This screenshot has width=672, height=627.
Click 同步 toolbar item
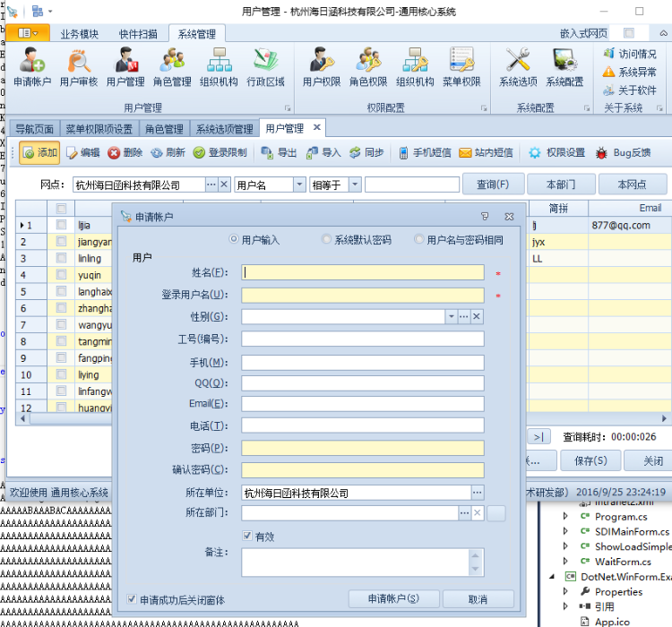point(366,152)
